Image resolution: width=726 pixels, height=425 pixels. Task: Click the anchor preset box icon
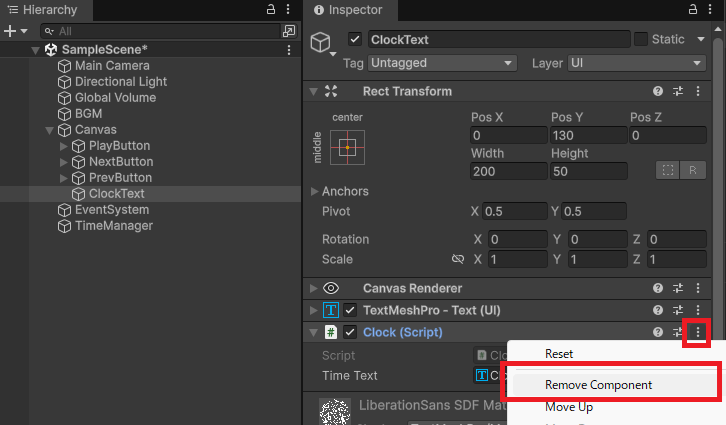(347, 147)
